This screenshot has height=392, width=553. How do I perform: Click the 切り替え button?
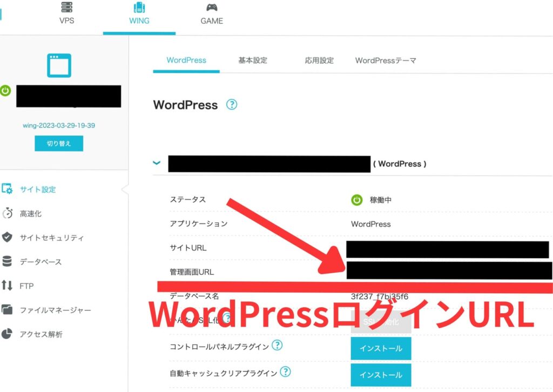(59, 144)
